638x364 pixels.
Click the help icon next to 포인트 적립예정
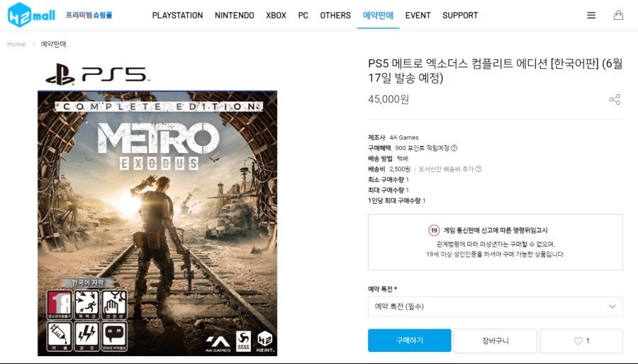454,148
